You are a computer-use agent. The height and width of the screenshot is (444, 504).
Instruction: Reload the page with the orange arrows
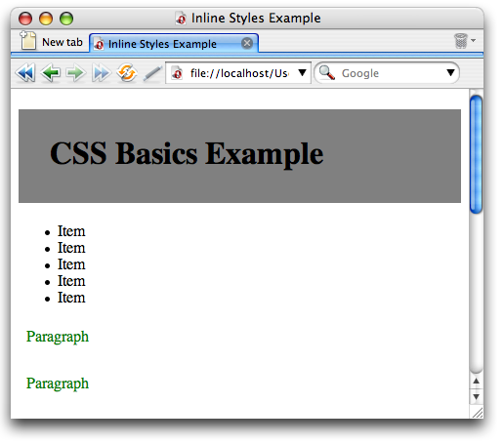[127, 72]
